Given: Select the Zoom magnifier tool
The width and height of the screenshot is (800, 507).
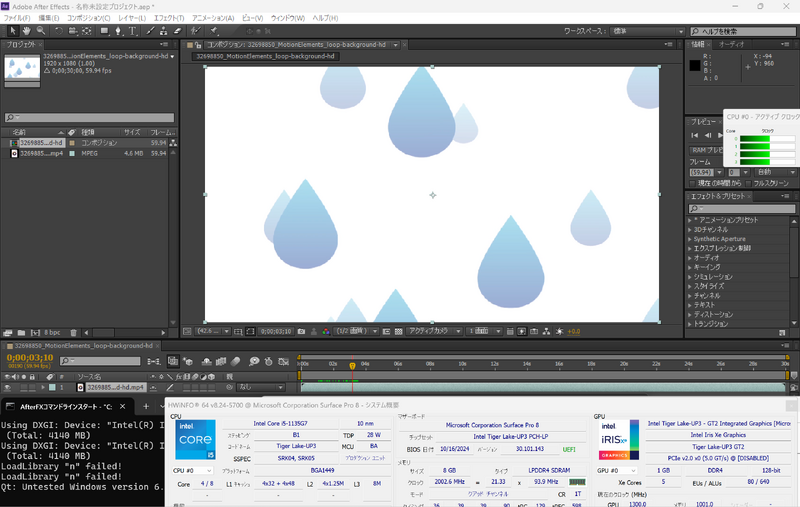Looking at the screenshot, I should click(x=40, y=31).
